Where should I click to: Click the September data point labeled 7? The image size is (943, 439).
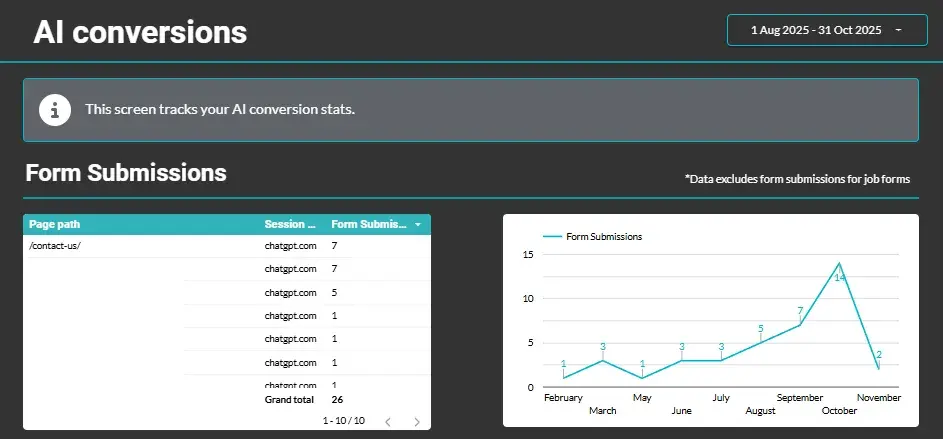800,325
